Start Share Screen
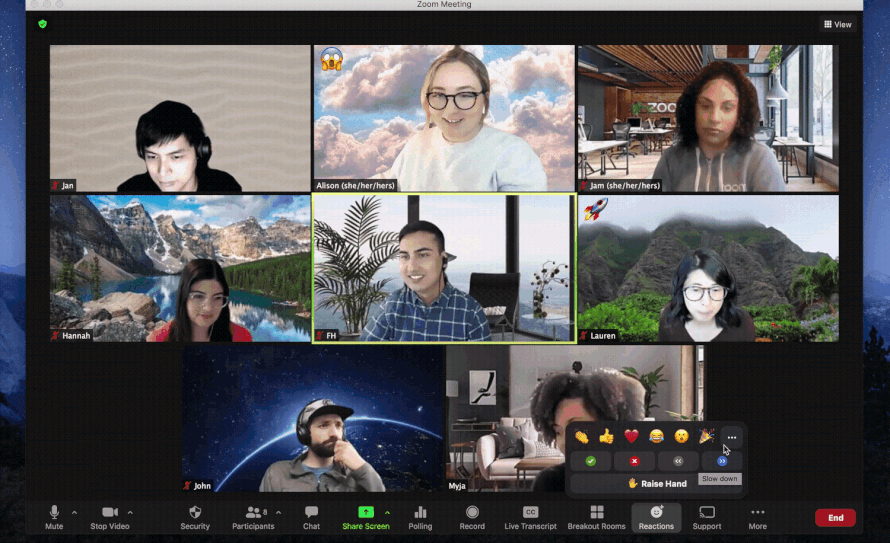 point(366,517)
